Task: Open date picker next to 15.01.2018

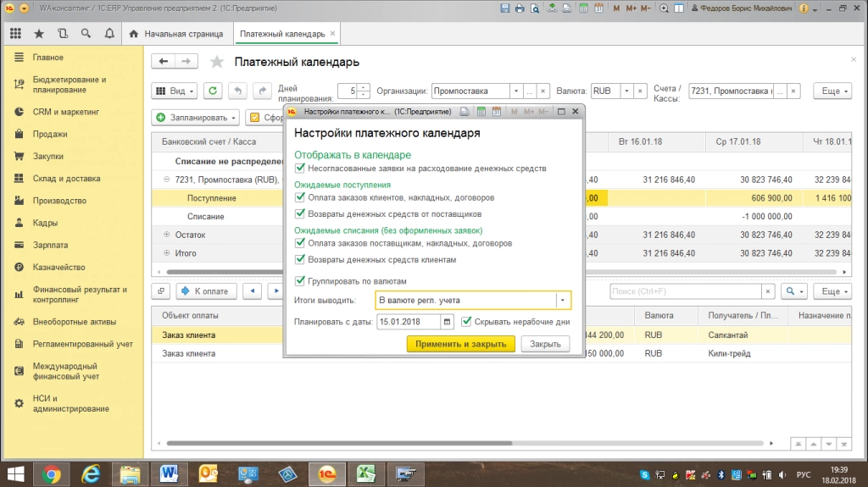Action: [448, 322]
